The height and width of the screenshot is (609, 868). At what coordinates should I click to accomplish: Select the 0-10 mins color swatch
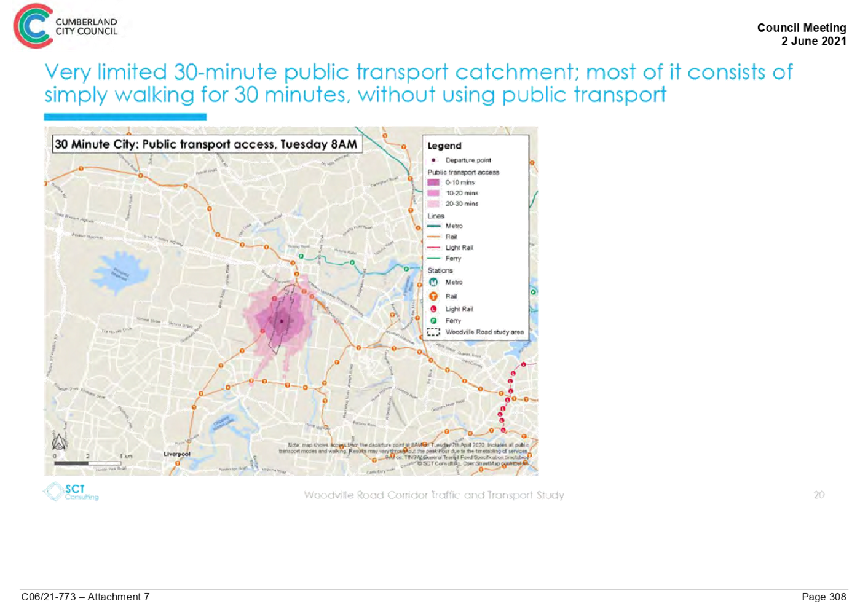tap(433, 183)
